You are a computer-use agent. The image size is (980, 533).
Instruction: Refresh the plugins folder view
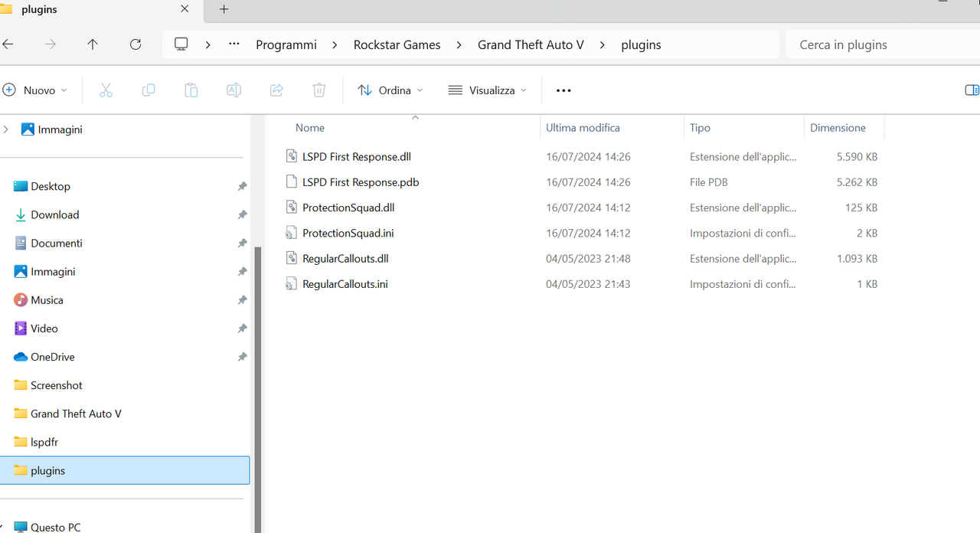point(136,44)
